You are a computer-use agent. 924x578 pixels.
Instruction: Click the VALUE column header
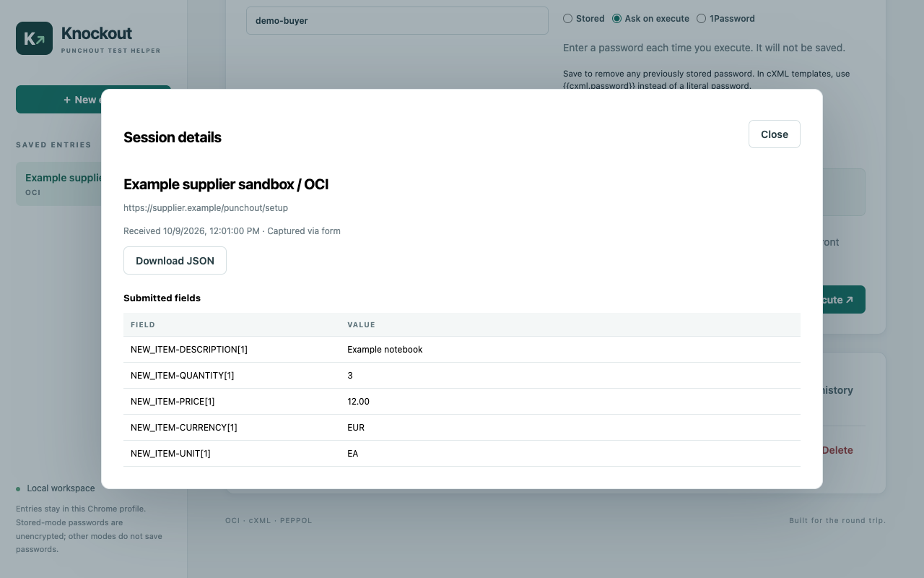coord(361,325)
